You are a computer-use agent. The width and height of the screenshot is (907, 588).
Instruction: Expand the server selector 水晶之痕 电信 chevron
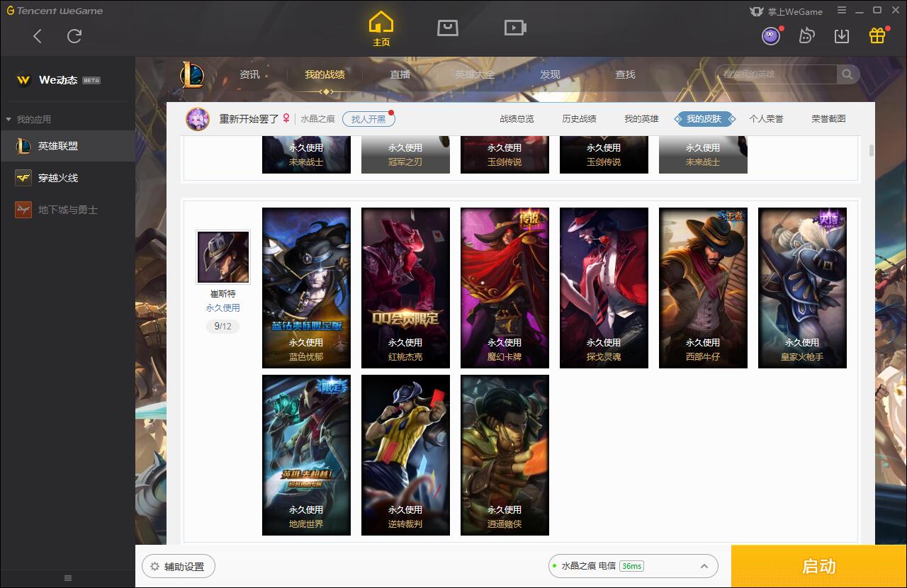pos(704,566)
